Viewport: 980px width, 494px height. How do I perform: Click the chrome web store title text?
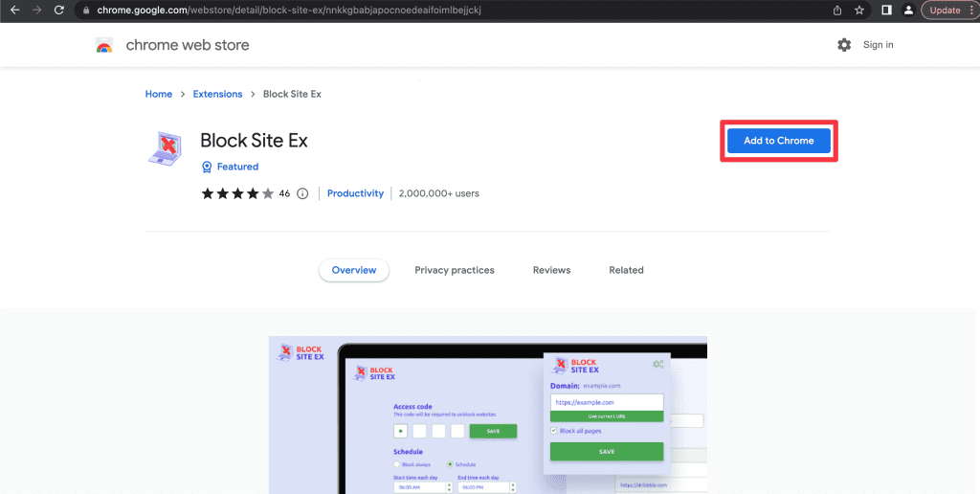[x=188, y=45]
